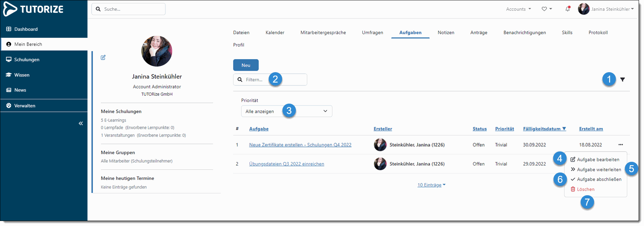Click the 30.09.2022 due date cell

(534, 145)
